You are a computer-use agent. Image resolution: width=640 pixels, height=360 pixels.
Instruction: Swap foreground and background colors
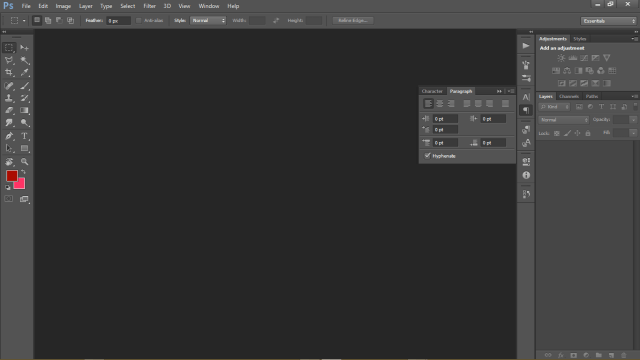tap(23, 172)
